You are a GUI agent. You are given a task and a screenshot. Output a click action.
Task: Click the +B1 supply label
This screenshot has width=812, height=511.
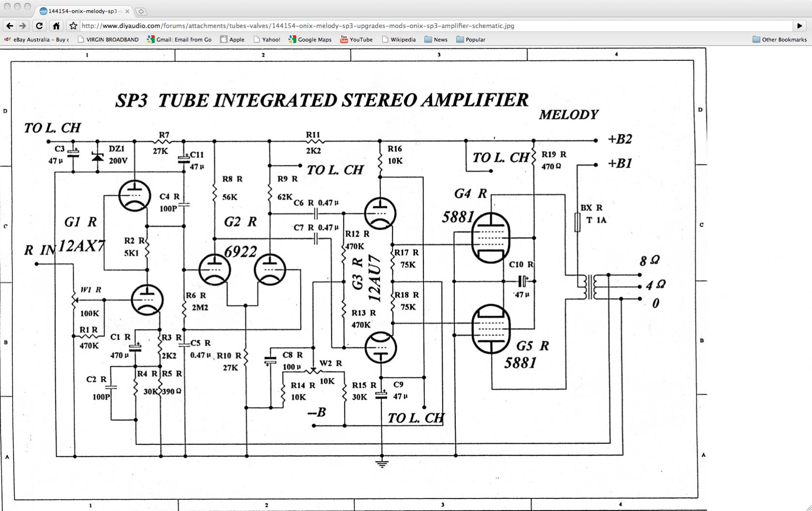point(620,163)
